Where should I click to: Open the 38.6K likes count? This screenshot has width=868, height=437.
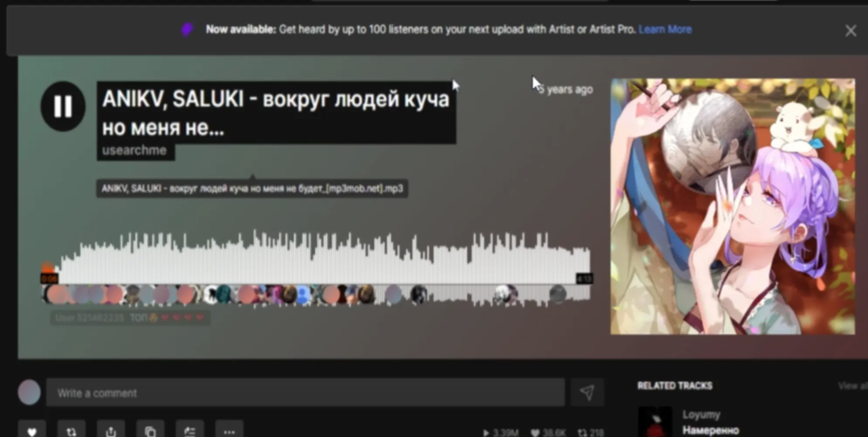click(548, 433)
